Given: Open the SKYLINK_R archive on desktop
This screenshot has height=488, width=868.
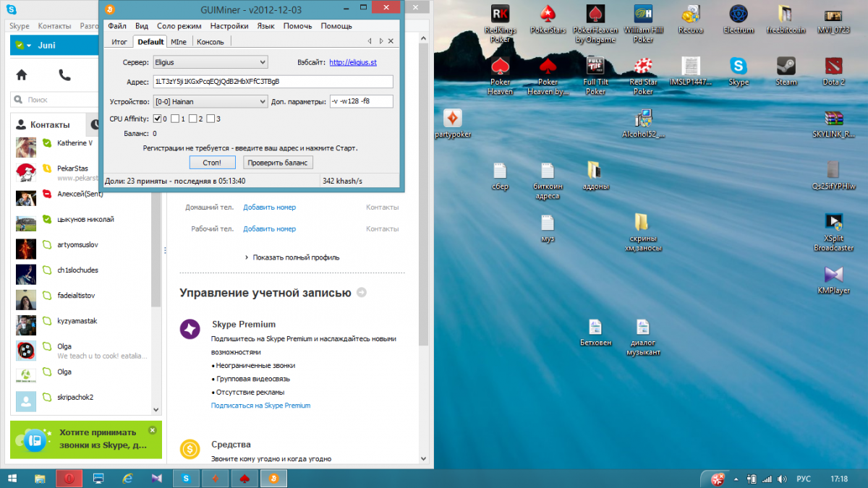Looking at the screenshot, I should [833, 123].
